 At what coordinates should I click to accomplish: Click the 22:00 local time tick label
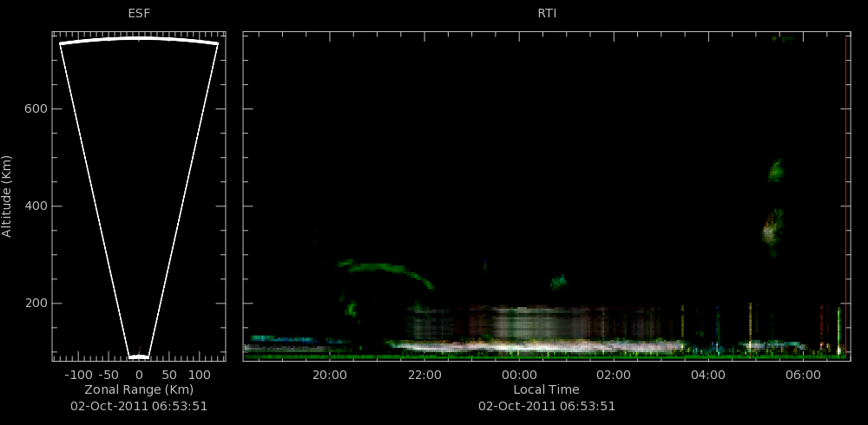[x=424, y=376]
